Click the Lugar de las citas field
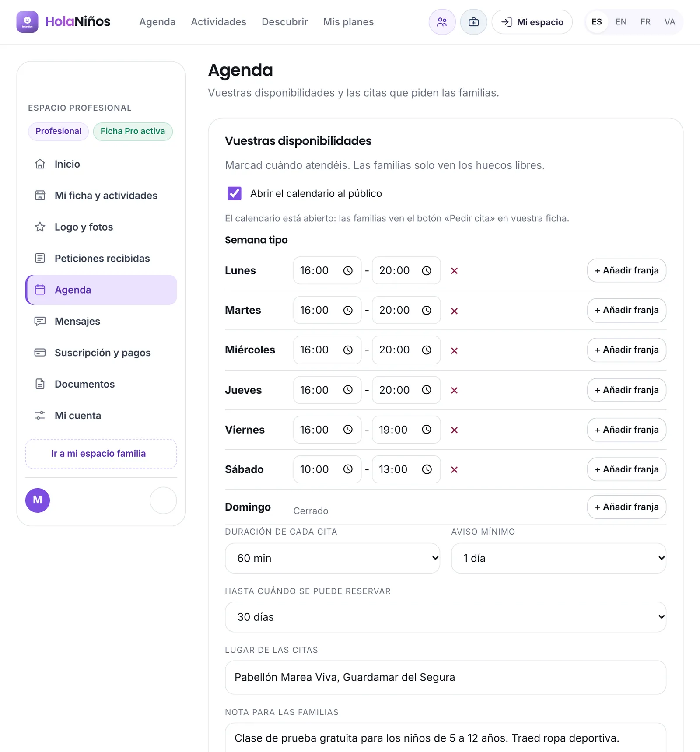Screen dimensions: 700x752 (x=445, y=677)
